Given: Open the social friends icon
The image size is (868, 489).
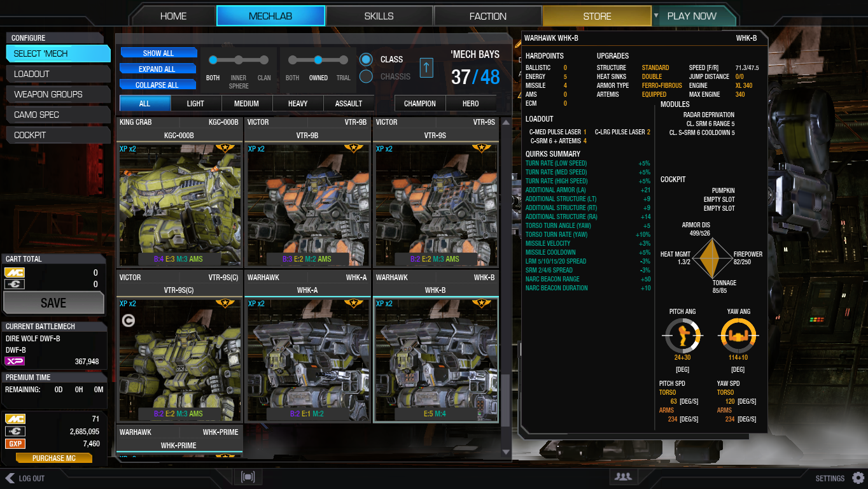Looking at the screenshot, I should point(623,476).
